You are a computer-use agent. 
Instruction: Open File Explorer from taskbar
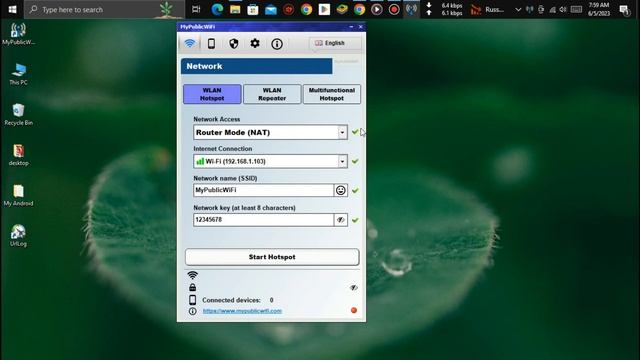pyautogui.click(x=235, y=9)
